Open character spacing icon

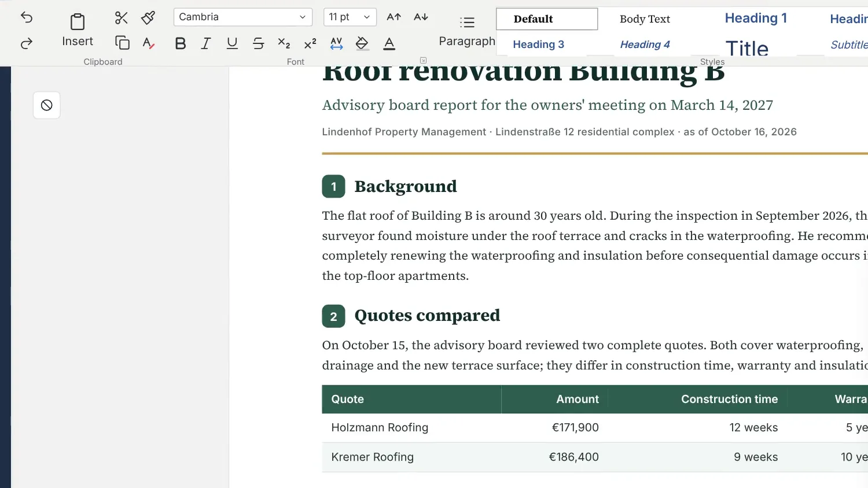[337, 43]
